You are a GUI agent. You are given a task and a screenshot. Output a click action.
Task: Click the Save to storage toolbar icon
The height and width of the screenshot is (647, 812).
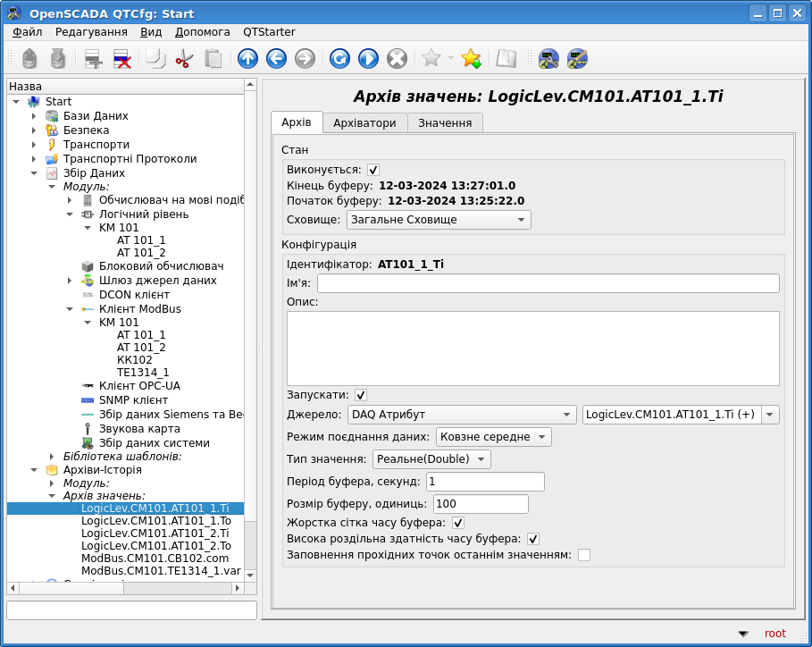tap(58, 59)
